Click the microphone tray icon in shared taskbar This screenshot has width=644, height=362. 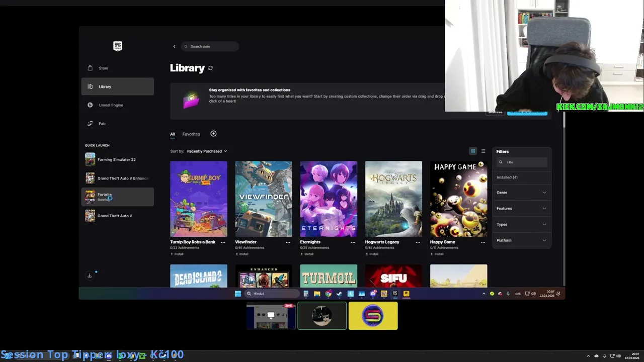[x=508, y=294]
